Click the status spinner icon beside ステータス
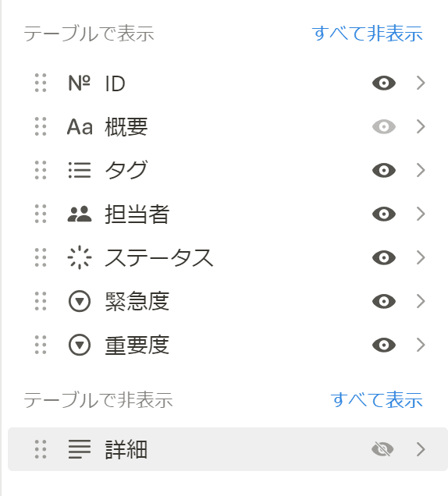 point(80,257)
